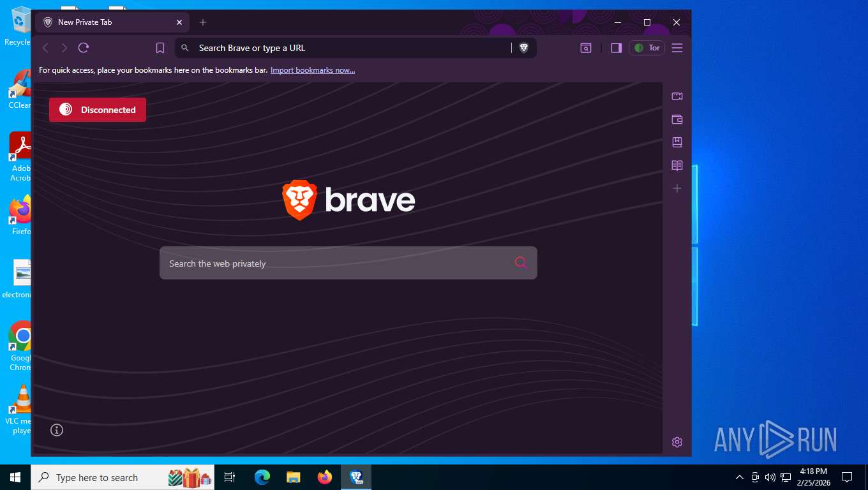Click the Brave lion logo on the page

pos(300,200)
